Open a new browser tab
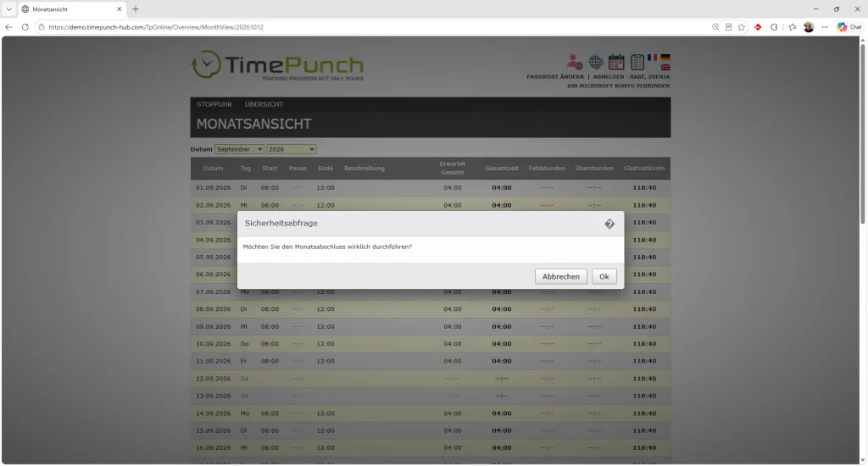The width and height of the screenshot is (868, 466). (135, 8)
